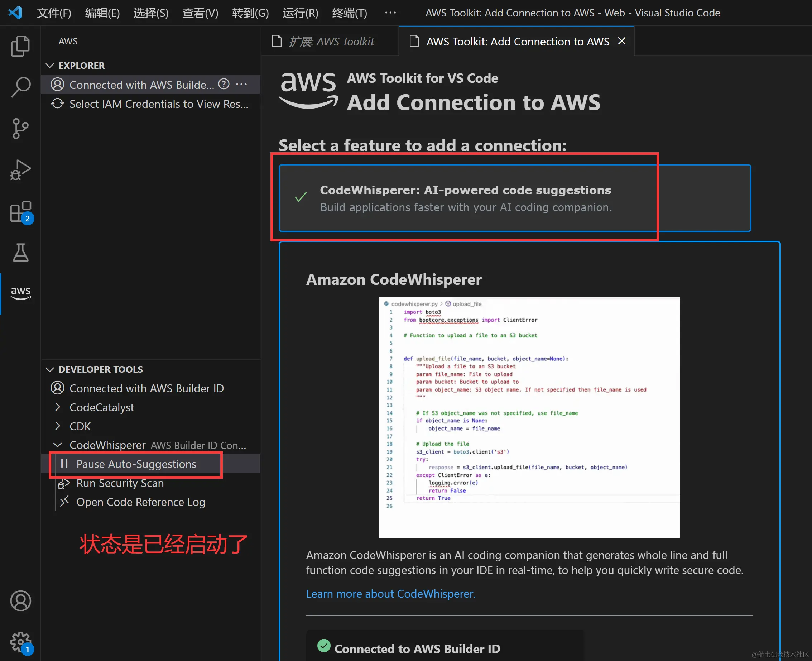Open the 终端(T) menu
The width and height of the screenshot is (812, 661).
[x=349, y=13]
